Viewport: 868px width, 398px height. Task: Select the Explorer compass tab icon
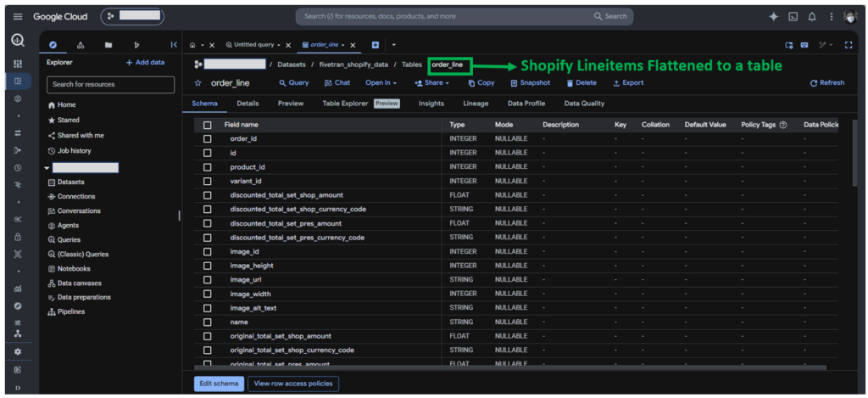coord(53,45)
